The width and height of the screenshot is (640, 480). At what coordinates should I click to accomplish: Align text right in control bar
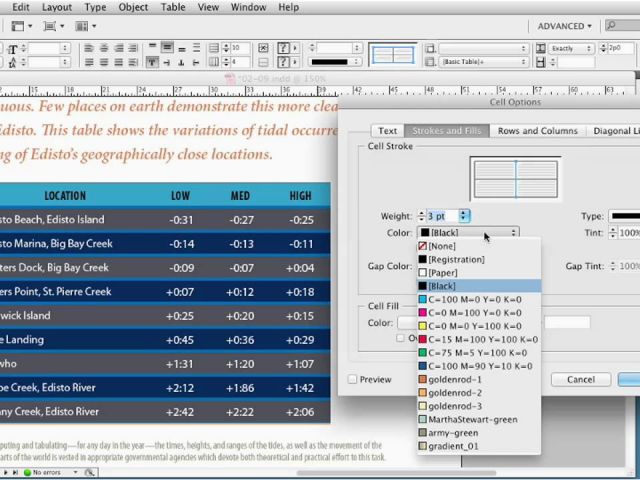[118, 49]
